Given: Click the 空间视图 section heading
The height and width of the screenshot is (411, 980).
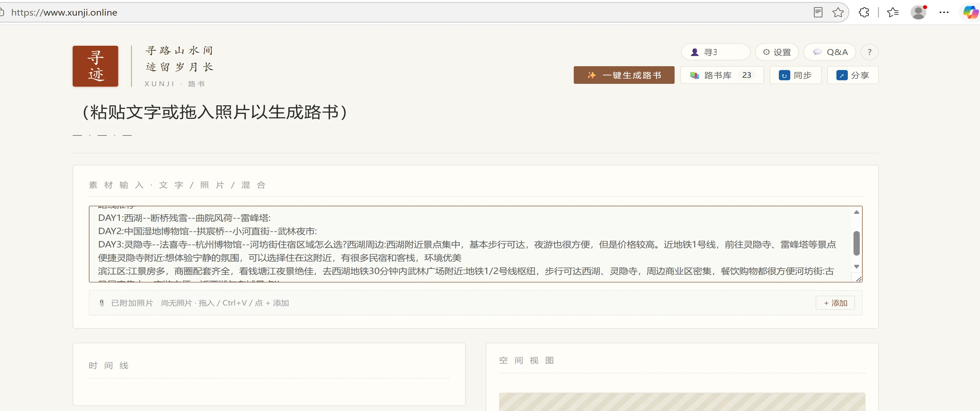Looking at the screenshot, I should 526,360.
